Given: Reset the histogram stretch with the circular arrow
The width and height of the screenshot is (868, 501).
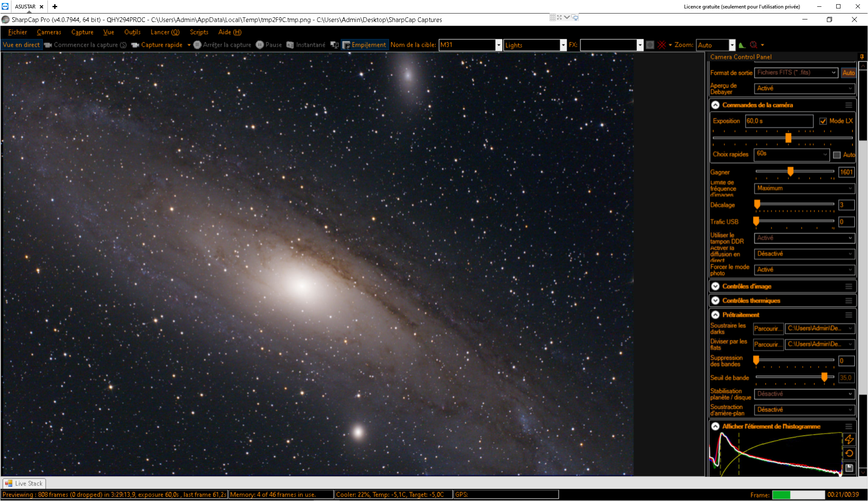Looking at the screenshot, I should tap(849, 454).
